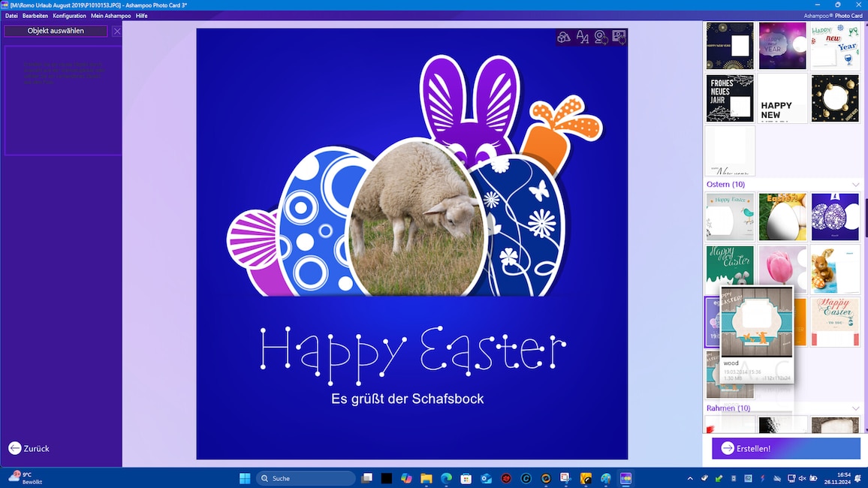Select the Frohes Neues Jahr template
868x488 pixels.
tap(729, 98)
